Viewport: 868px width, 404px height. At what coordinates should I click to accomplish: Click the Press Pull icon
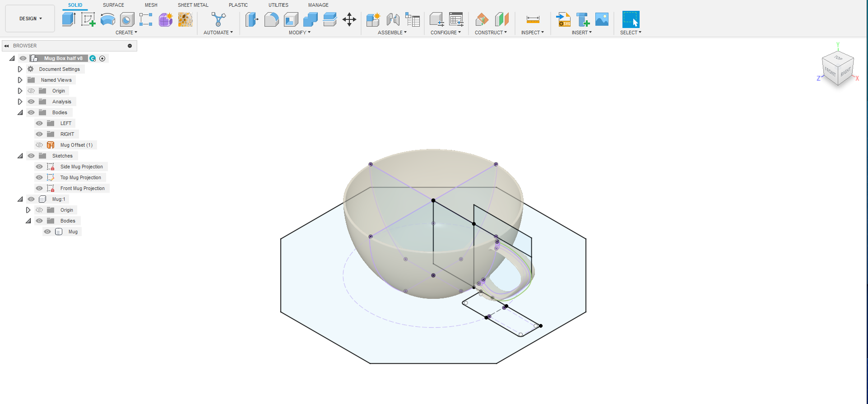point(252,19)
